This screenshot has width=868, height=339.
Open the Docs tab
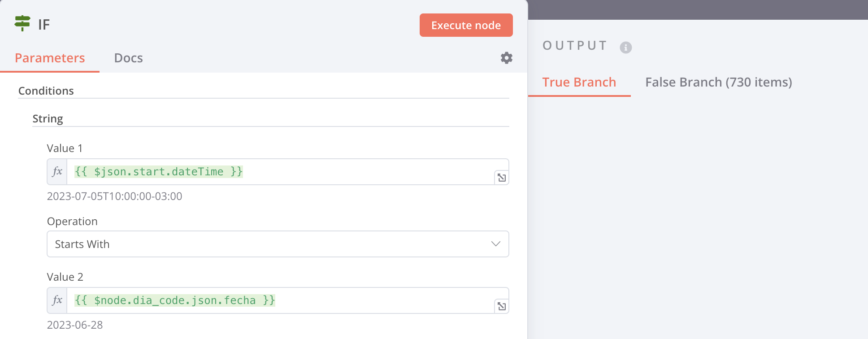128,58
